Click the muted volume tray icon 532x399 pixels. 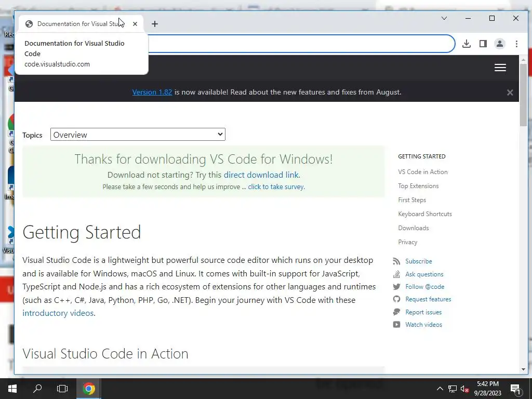[x=464, y=389]
